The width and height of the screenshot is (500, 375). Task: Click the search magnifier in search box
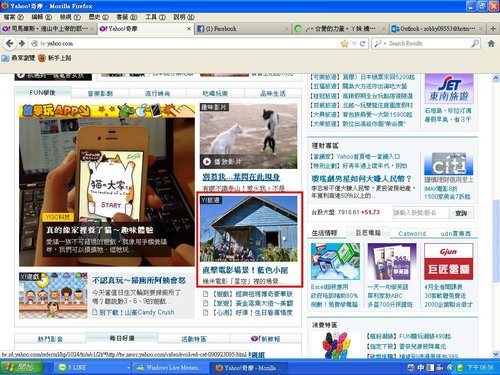point(475,43)
